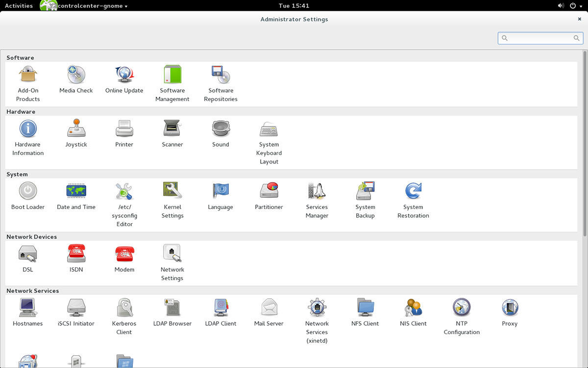Open the NFS Client module
Image resolution: width=588 pixels, height=368 pixels.
[x=365, y=313]
